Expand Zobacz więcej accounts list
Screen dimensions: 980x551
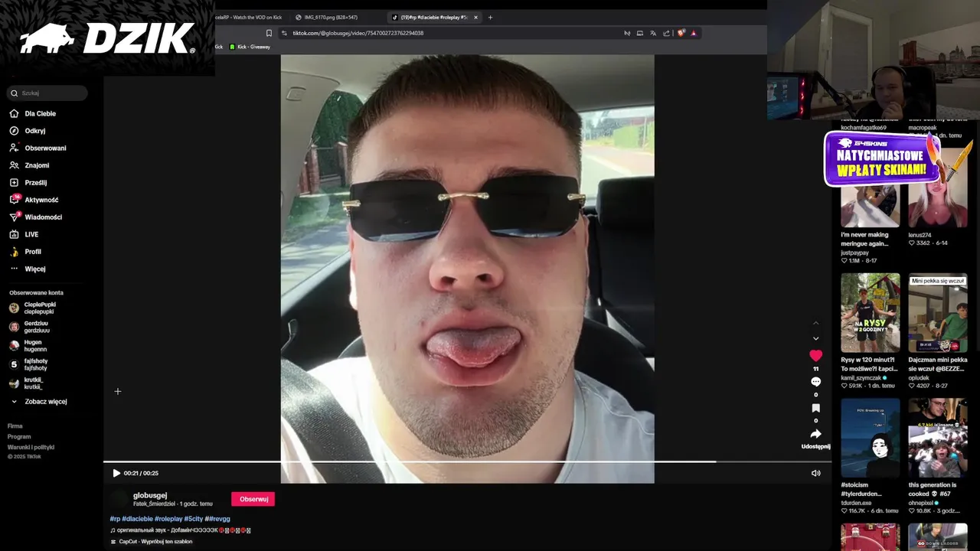[x=45, y=402]
